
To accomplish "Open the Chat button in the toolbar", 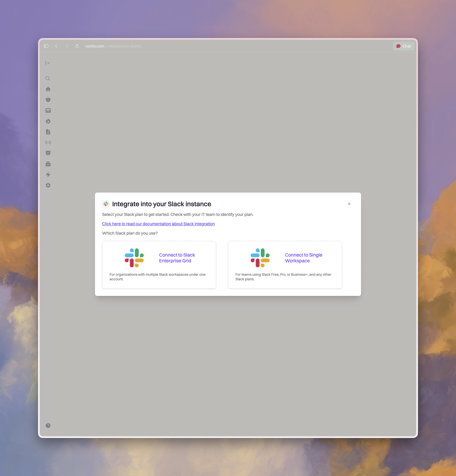I will 404,46.
